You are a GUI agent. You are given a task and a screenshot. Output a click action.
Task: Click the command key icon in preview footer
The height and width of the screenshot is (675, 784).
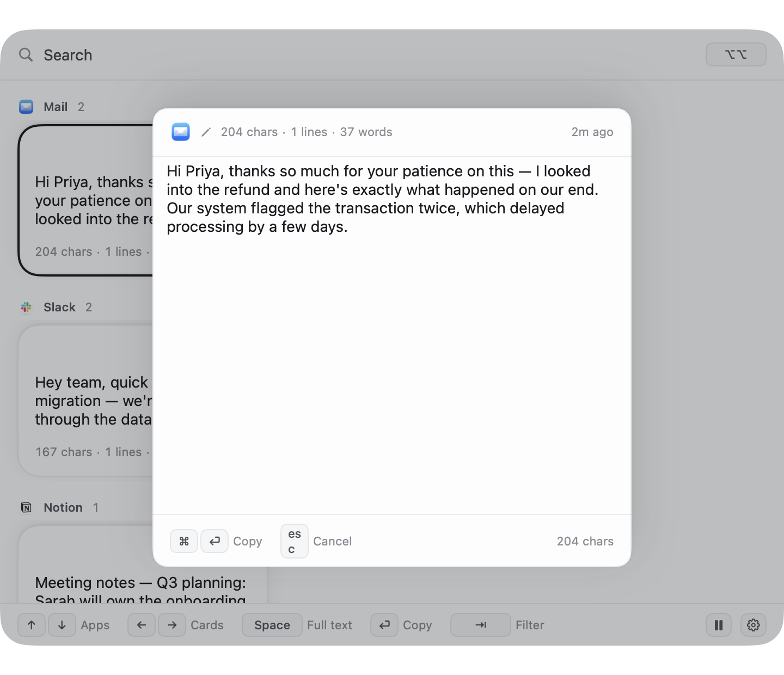184,541
